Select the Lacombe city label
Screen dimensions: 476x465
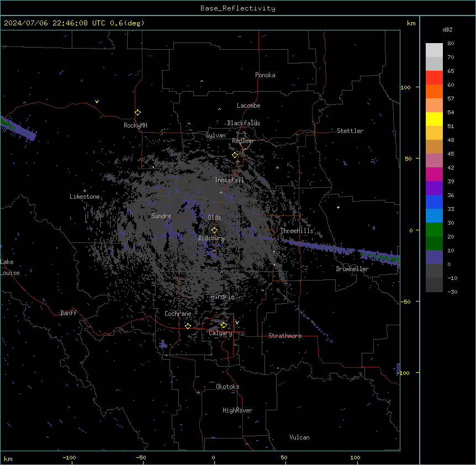(248, 105)
